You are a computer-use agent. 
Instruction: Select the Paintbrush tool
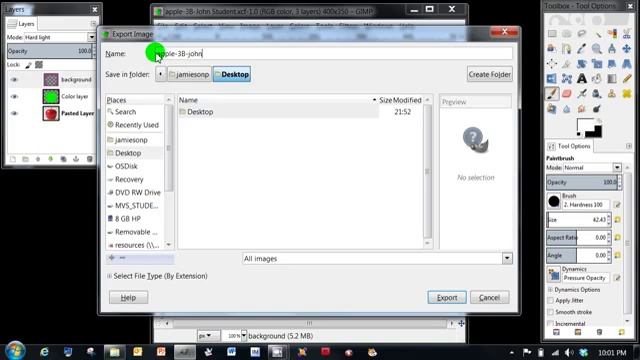(552, 93)
